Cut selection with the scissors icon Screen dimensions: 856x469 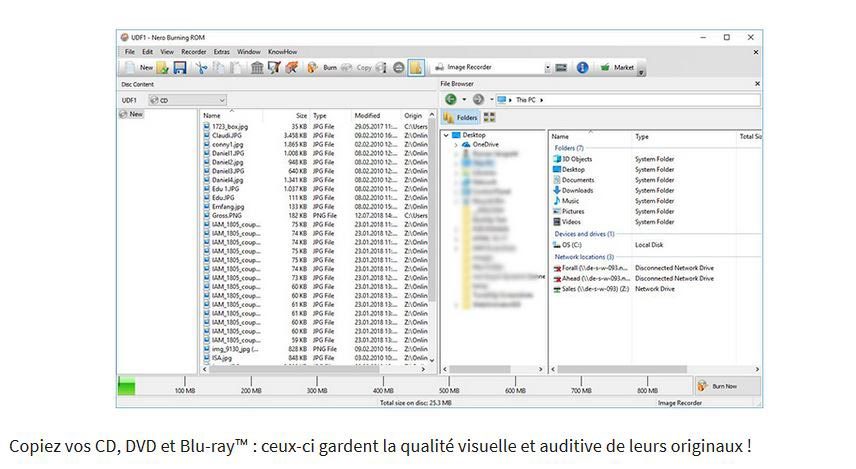(201, 68)
